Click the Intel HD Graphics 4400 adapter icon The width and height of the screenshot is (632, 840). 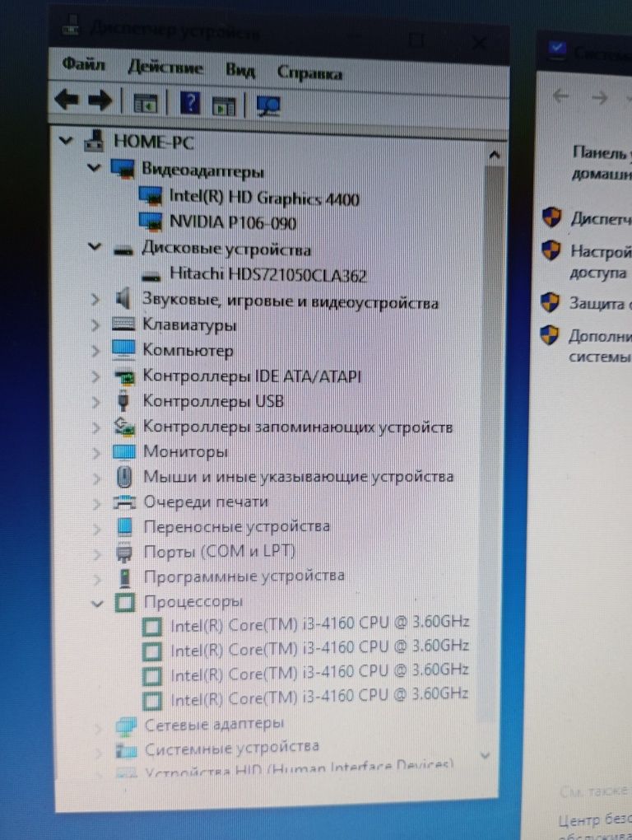[x=151, y=195]
